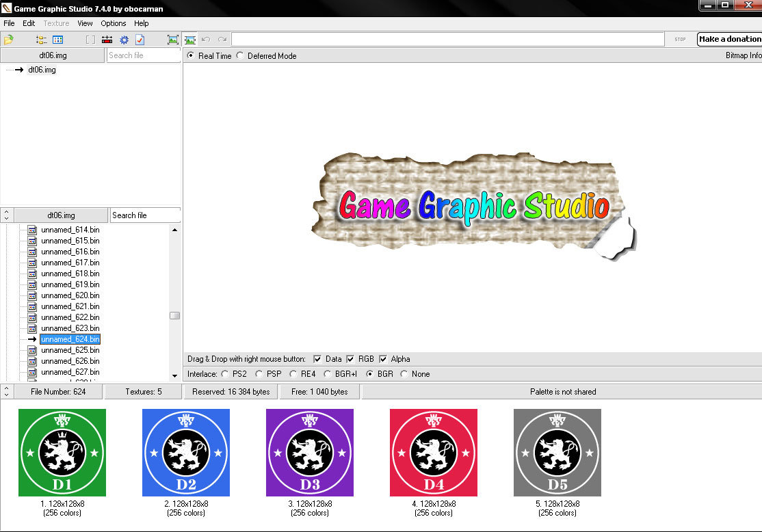Click the redo arrow icon
This screenshot has width=762, height=532.
click(x=222, y=40)
